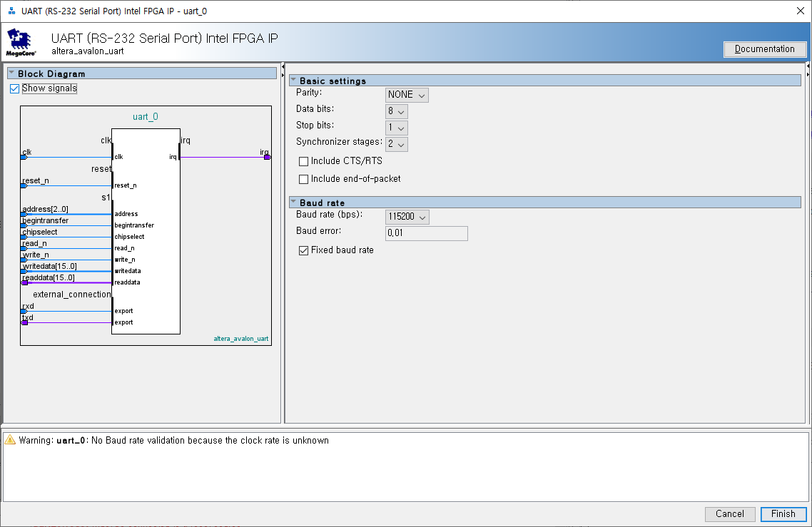
Task: Select the txd signal label
Action: 27,317
